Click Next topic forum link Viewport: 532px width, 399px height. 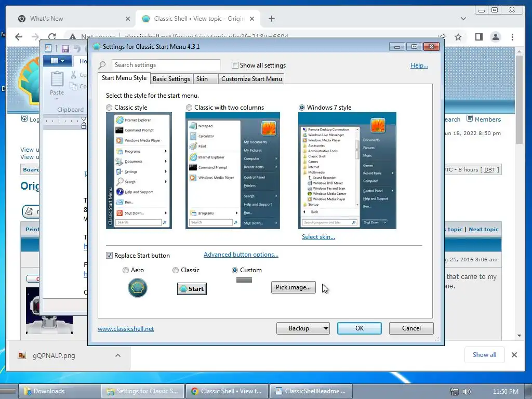tap(484, 229)
